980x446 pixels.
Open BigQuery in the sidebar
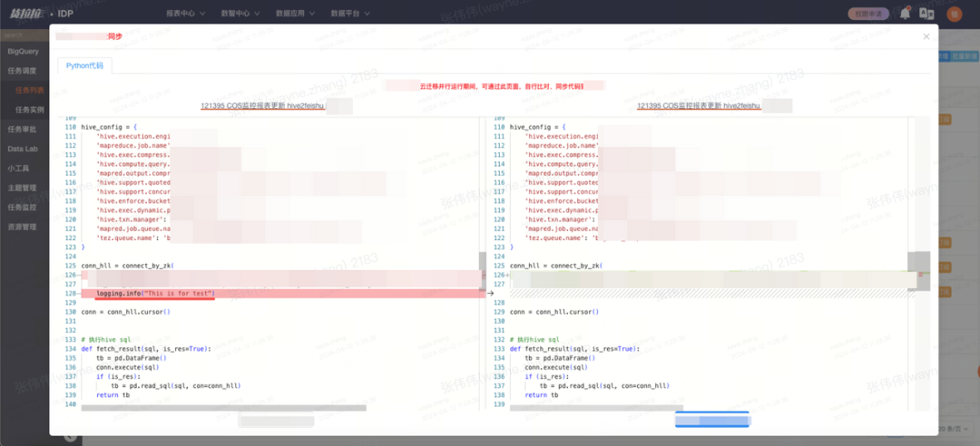[x=24, y=51]
